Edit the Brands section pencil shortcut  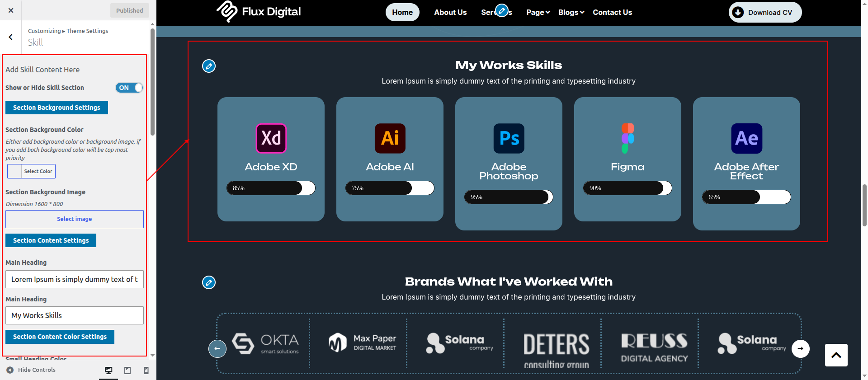click(x=209, y=282)
